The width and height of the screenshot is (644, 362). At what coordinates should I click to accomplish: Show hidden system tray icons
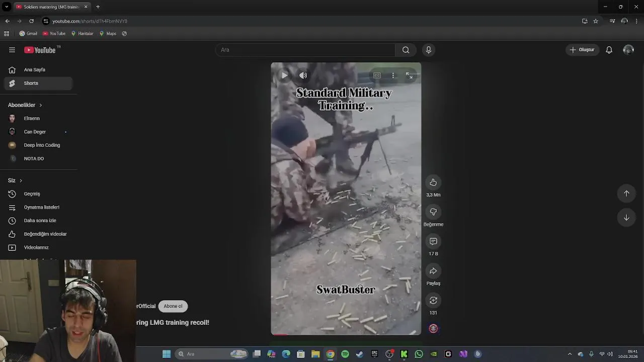coord(570,354)
